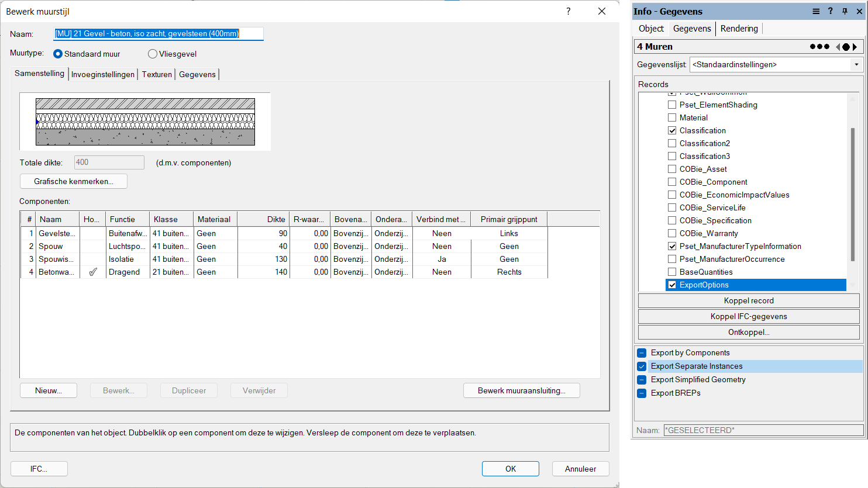Image resolution: width=868 pixels, height=488 pixels.
Task: Open the Gegevenslijst dropdown
Action: 856,65
